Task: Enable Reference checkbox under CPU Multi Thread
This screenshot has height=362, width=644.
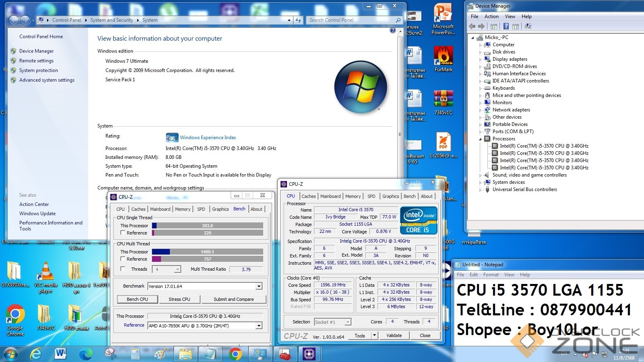Action: (x=123, y=259)
